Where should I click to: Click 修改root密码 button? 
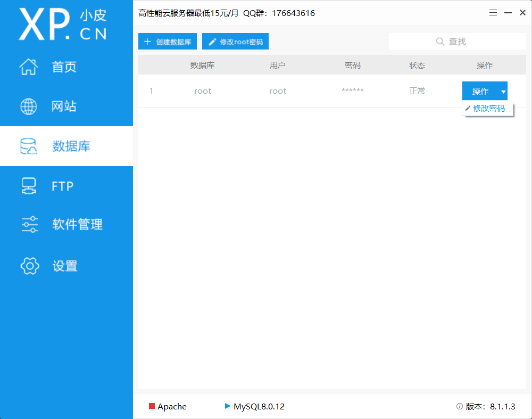236,42
